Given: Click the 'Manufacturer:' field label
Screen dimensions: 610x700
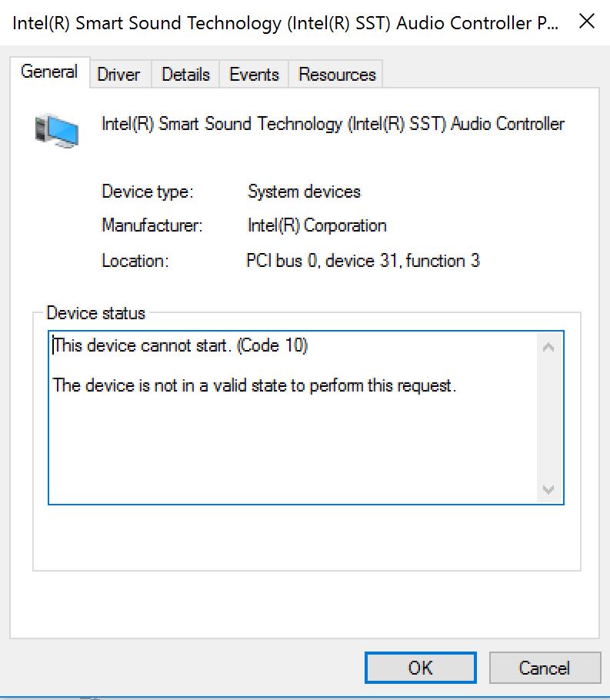Looking at the screenshot, I should click(x=152, y=226).
